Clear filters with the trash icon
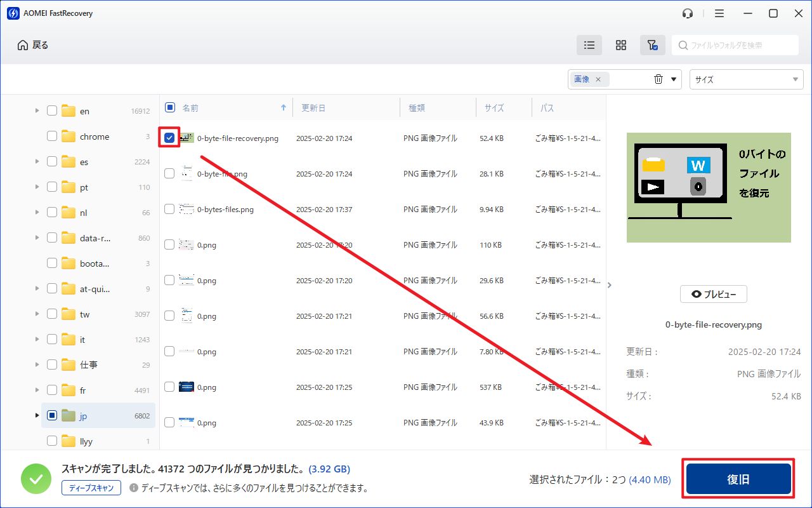The image size is (812, 508). point(658,79)
